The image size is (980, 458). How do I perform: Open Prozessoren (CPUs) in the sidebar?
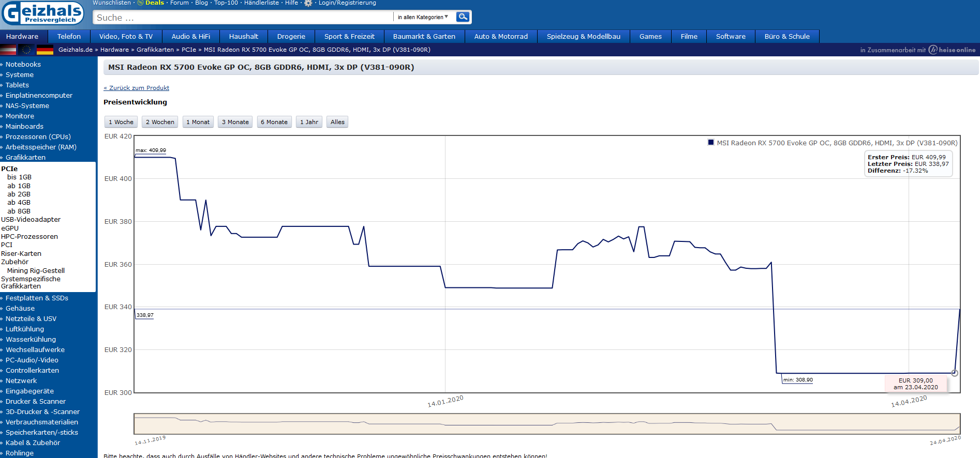(38, 136)
